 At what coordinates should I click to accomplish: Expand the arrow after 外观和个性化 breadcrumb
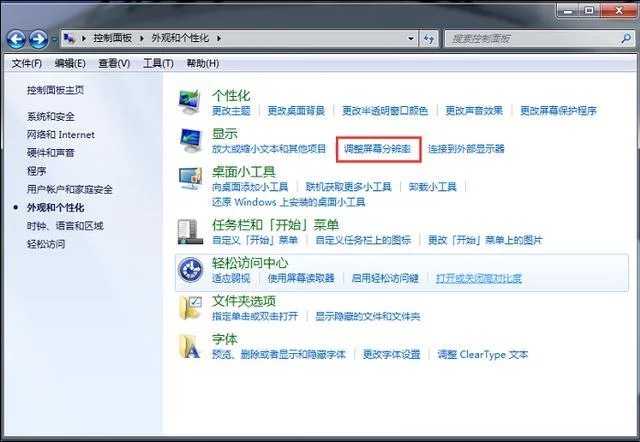[220, 39]
